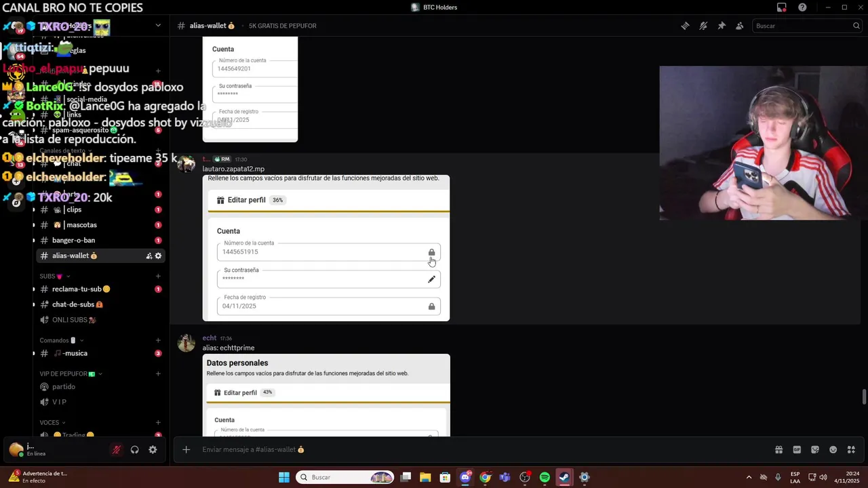Open the gift icon in message bar
Screen dimensions: 868x488
click(778, 449)
